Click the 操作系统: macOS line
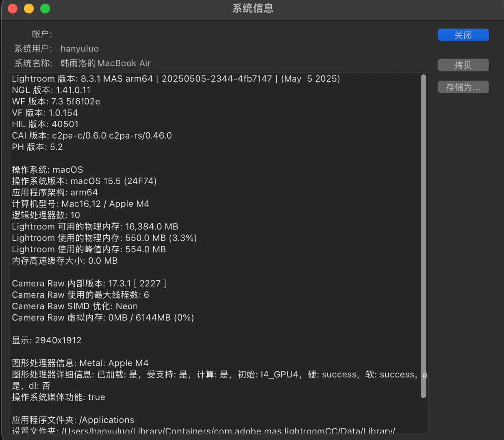Image resolution: width=504 pixels, height=440 pixels. point(48,170)
